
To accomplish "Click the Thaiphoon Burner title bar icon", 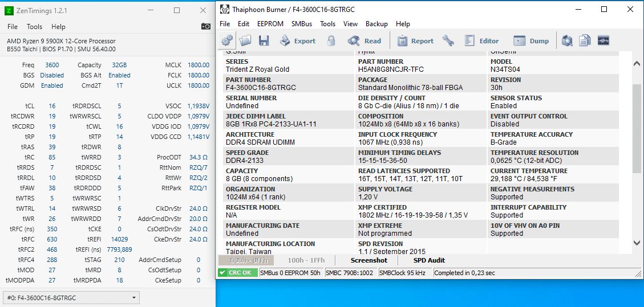I will (224, 10).
